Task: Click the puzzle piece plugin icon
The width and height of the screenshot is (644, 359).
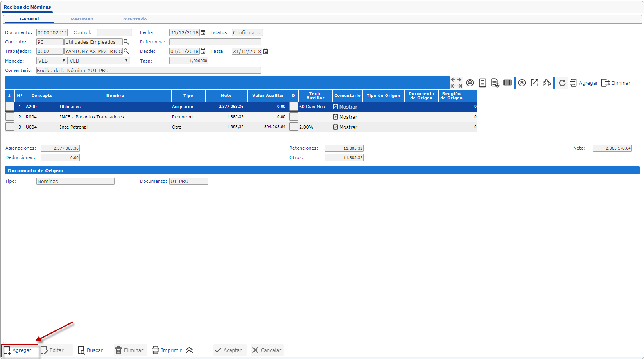Action: (x=547, y=83)
